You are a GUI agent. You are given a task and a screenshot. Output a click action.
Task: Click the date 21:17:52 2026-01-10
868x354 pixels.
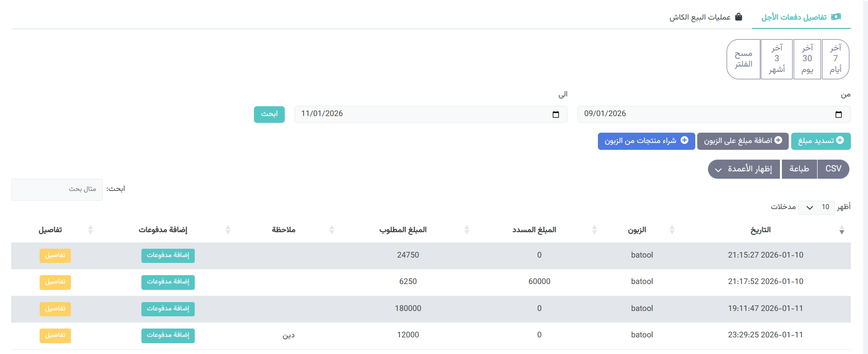766,282
